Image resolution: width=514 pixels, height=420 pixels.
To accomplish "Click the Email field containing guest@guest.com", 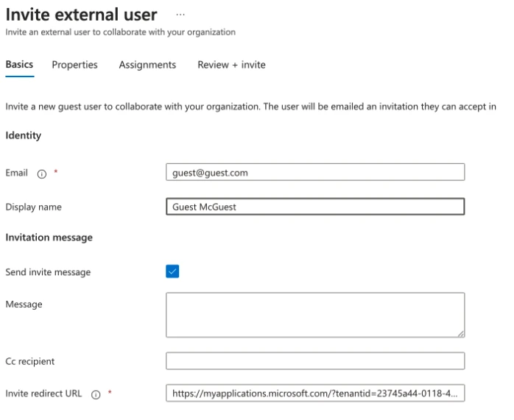I will click(x=315, y=172).
